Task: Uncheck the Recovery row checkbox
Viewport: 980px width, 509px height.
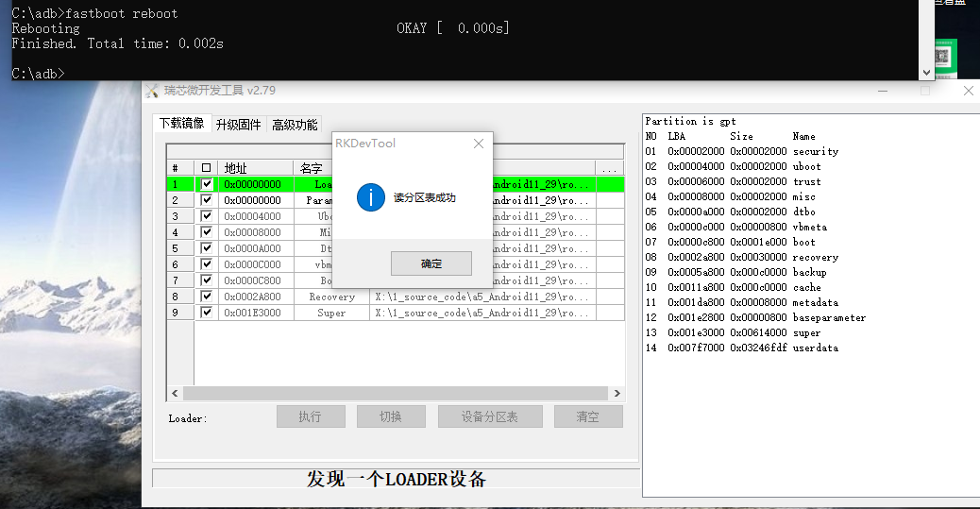Action: click(x=207, y=297)
